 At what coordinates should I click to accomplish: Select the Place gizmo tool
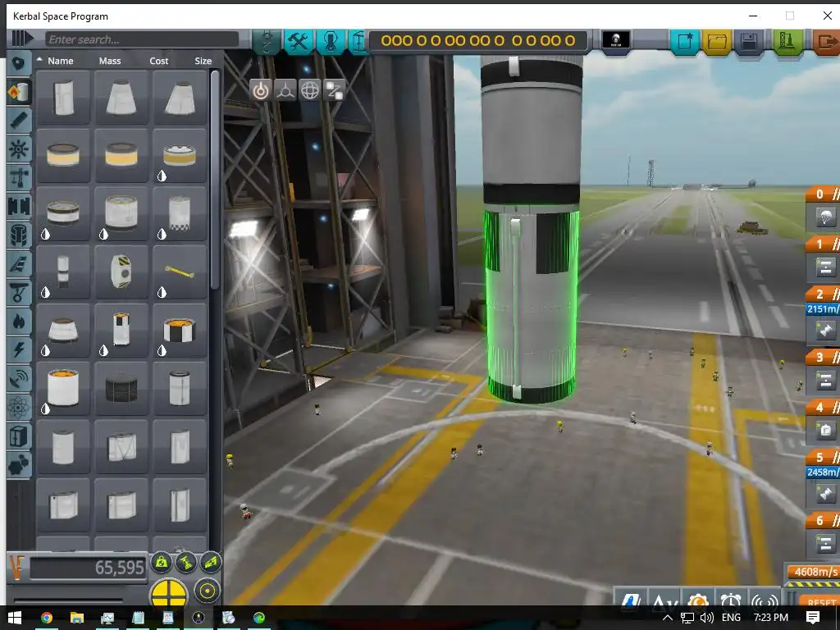[260, 90]
